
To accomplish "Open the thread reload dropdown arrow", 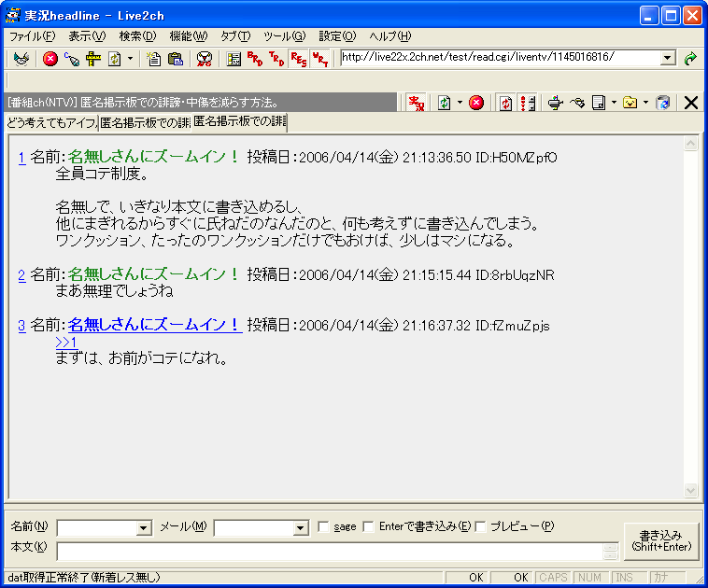I will [x=460, y=103].
